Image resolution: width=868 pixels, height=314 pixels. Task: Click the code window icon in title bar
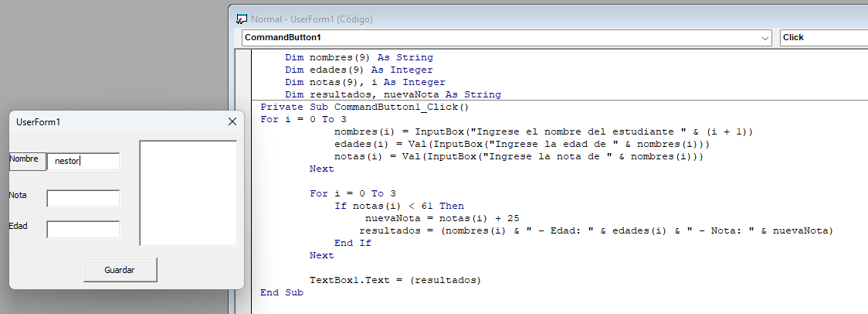click(x=242, y=19)
